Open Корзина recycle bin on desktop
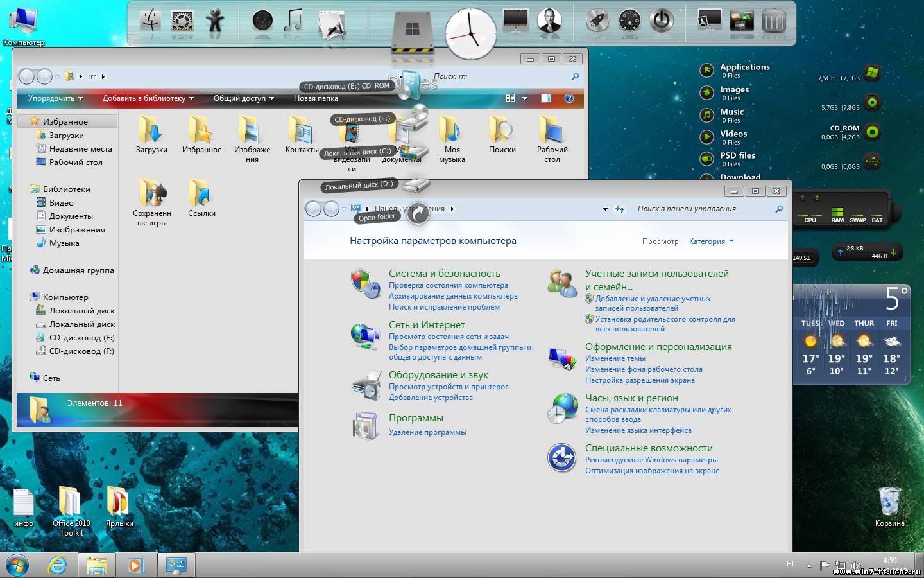 click(890, 507)
